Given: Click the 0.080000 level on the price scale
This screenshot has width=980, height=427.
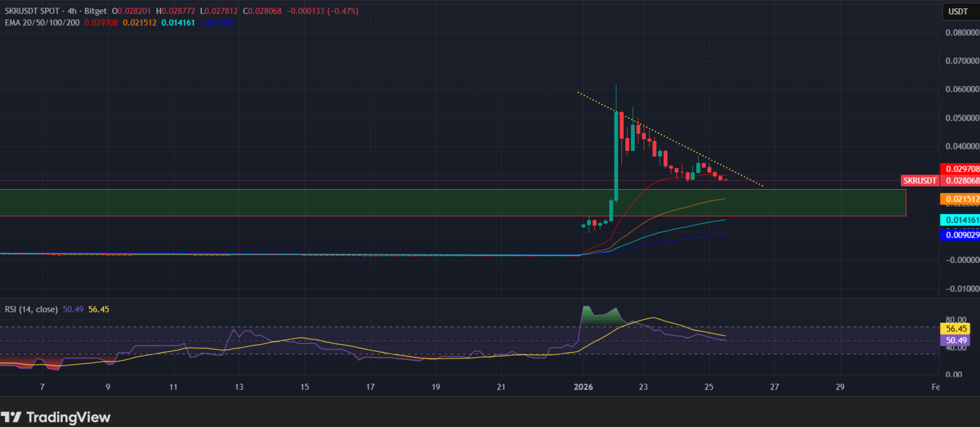Looking at the screenshot, I should (962, 33).
